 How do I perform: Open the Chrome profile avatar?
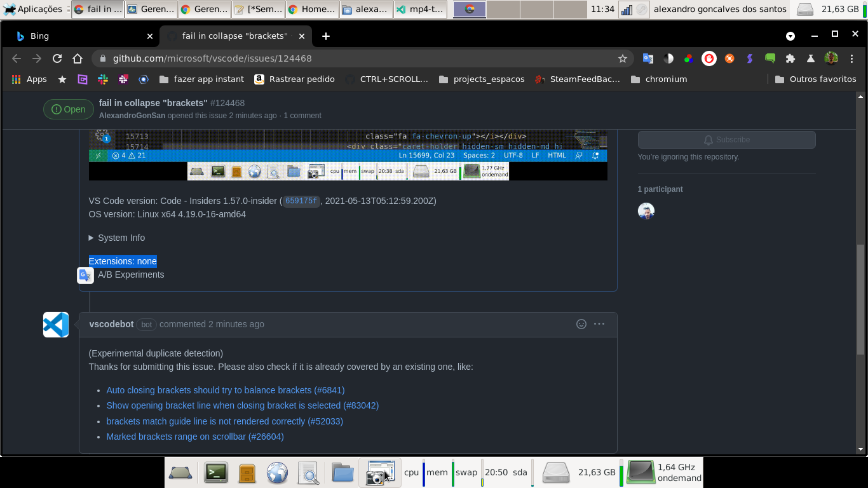[831, 58]
